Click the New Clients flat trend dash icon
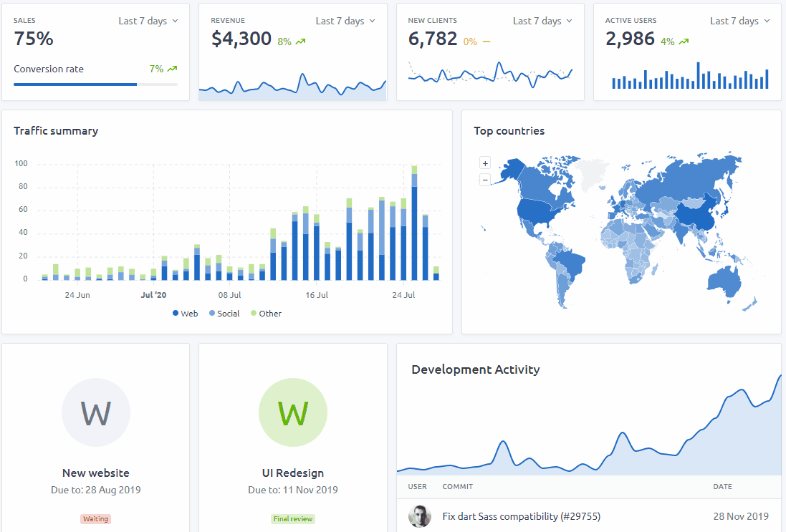The height and width of the screenshot is (532, 786). click(x=487, y=42)
